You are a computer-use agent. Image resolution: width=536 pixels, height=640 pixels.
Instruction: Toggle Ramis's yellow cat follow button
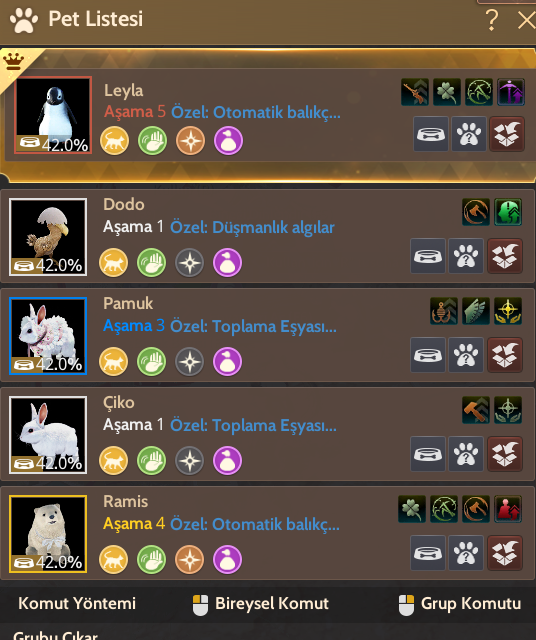point(113,560)
